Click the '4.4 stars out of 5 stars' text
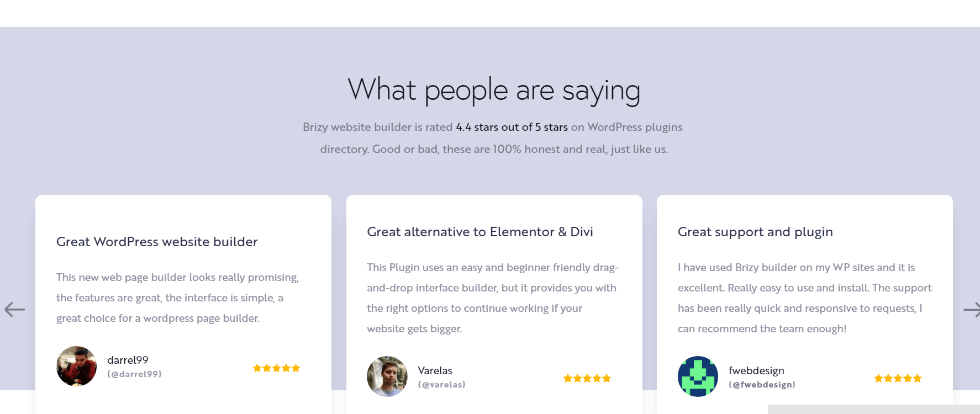980x414 pixels. 511,127
